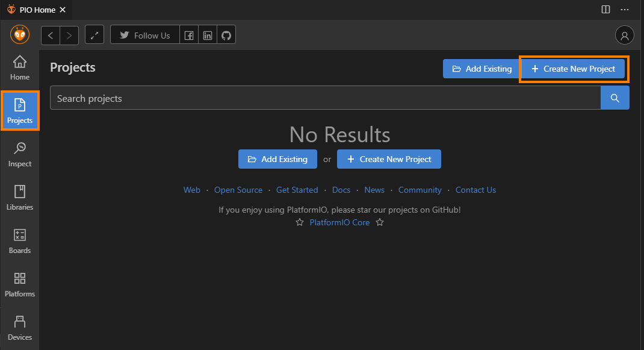Click the star icon right of PlatformIO Core
This screenshot has height=350, width=644.
point(380,222)
